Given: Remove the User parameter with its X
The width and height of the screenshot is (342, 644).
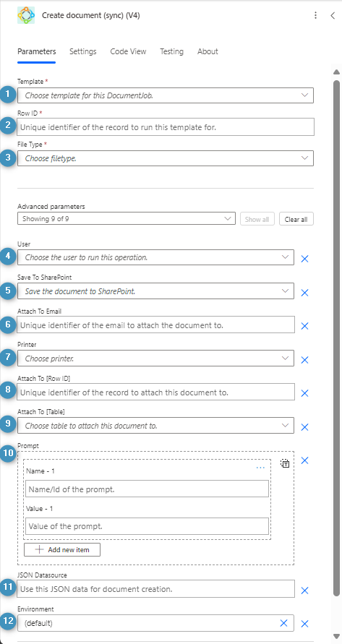Looking at the screenshot, I should point(304,258).
